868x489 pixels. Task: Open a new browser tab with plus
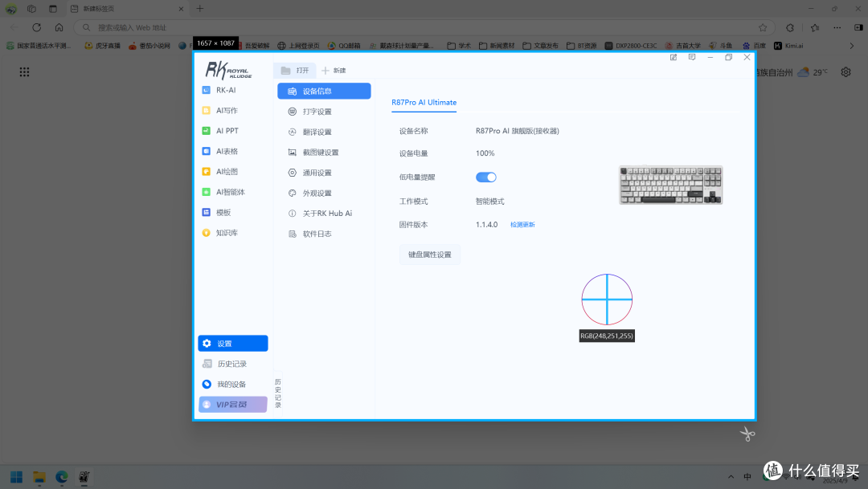click(200, 9)
